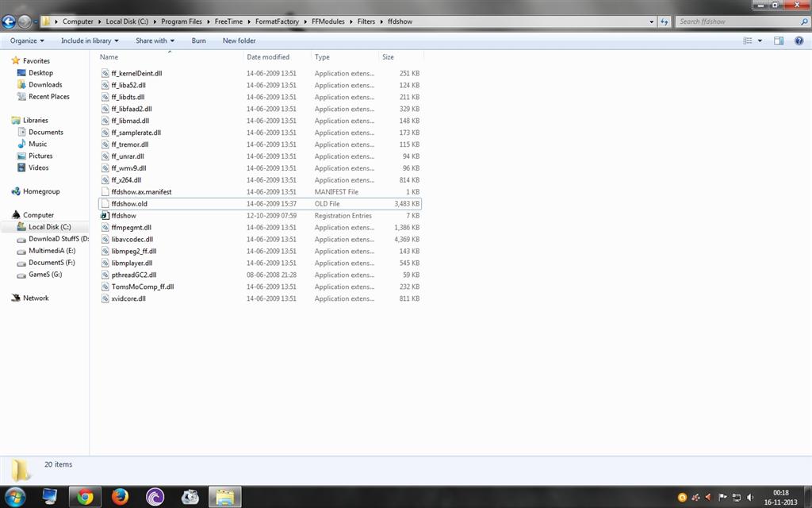812x508 pixels.
Task: Click the Burn button
Action: click(198, 40)
